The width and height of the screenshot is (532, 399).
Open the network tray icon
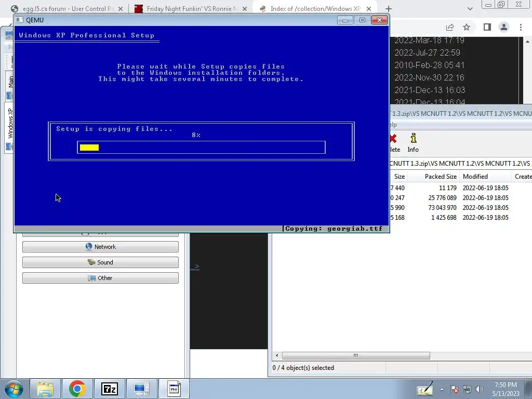click(x=467, y=389)
